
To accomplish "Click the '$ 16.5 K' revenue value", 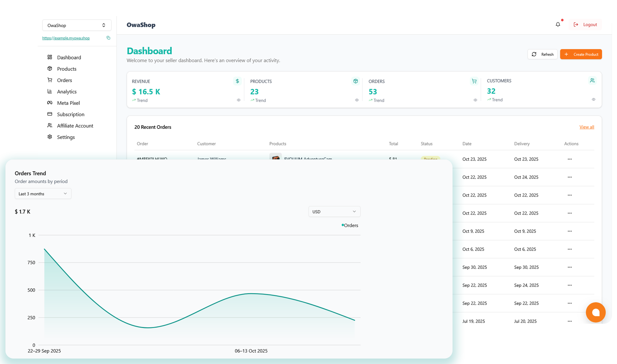I will [146, 92].
